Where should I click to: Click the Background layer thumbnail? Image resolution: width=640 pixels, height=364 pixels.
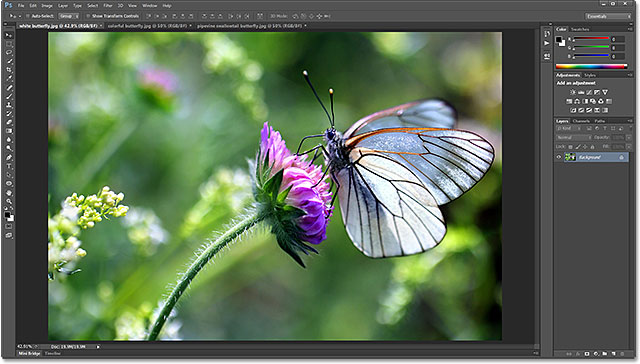point(570,157)
